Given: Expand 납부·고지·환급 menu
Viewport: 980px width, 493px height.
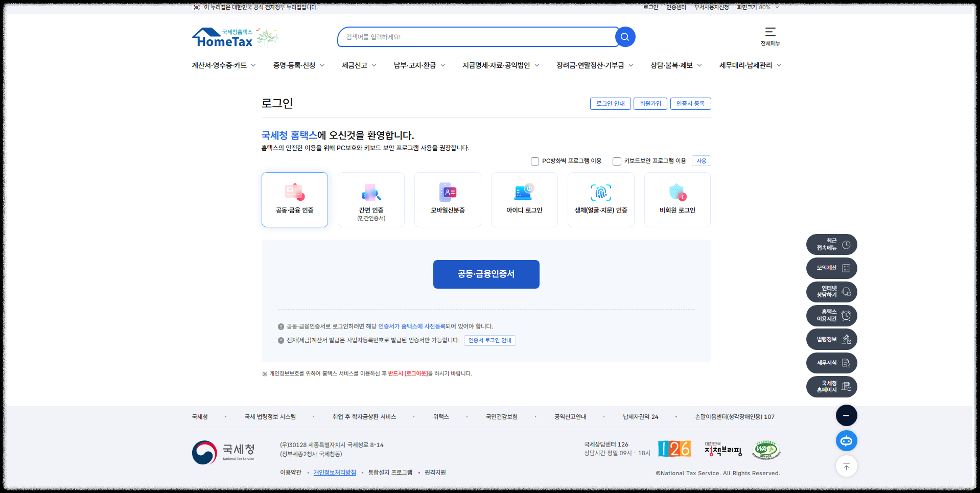Looking at the screenshot, I should point(419,65).
